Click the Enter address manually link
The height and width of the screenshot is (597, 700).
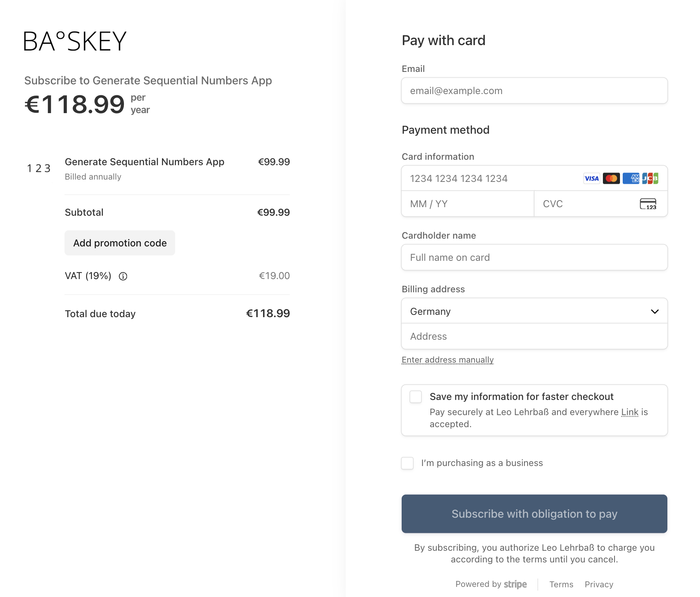coord(448,360)
